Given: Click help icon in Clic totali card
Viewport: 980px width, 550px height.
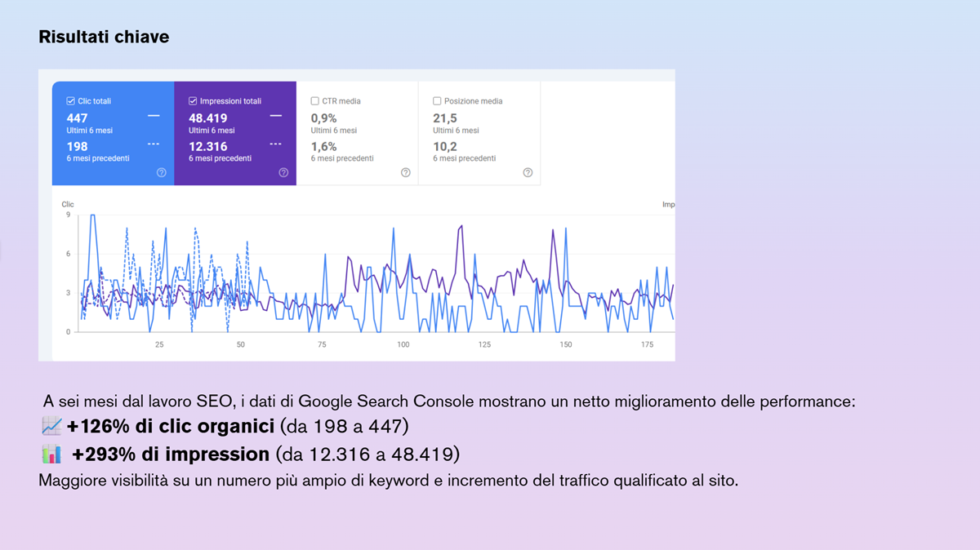Looking at the screenshot, I should pos(161,172).
